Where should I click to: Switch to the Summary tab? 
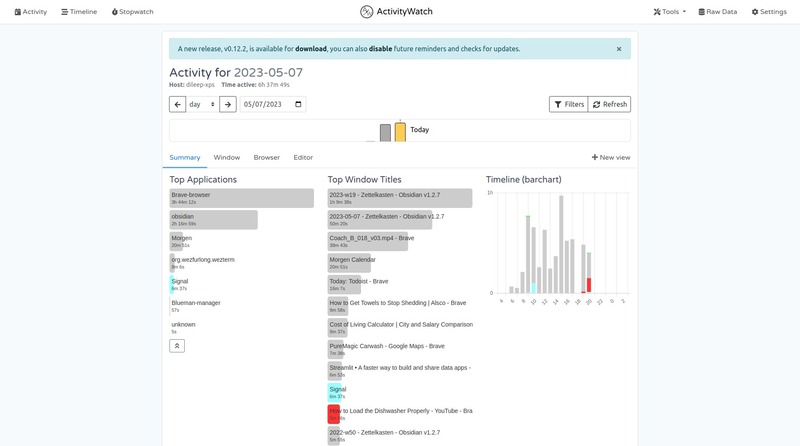[x=185, y=158]
